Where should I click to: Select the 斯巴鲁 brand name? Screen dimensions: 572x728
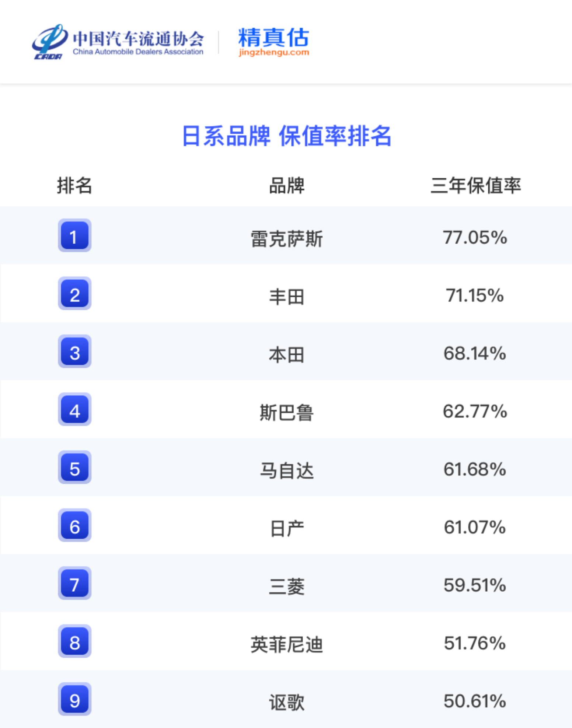tap(287, 412)
